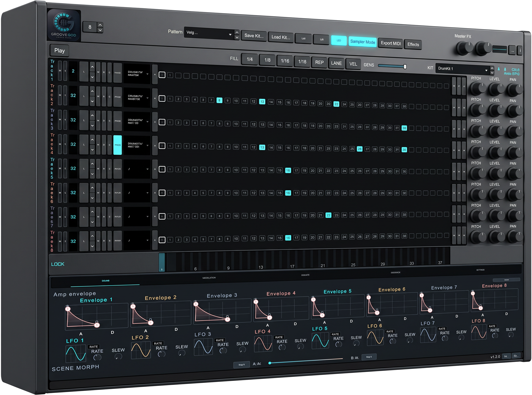Toggle step 8 on Track 2
This screenshot has height=395, width=532.
coord(219,101)
